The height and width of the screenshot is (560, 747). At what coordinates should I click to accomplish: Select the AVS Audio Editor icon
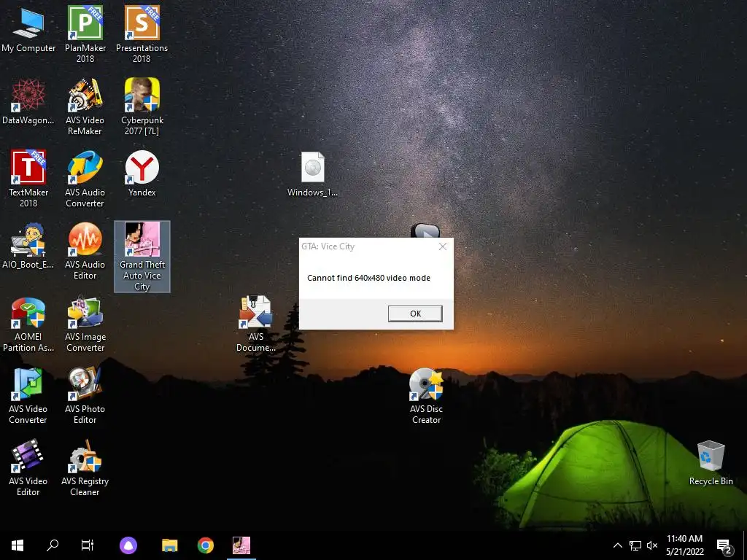click(85, 251)
